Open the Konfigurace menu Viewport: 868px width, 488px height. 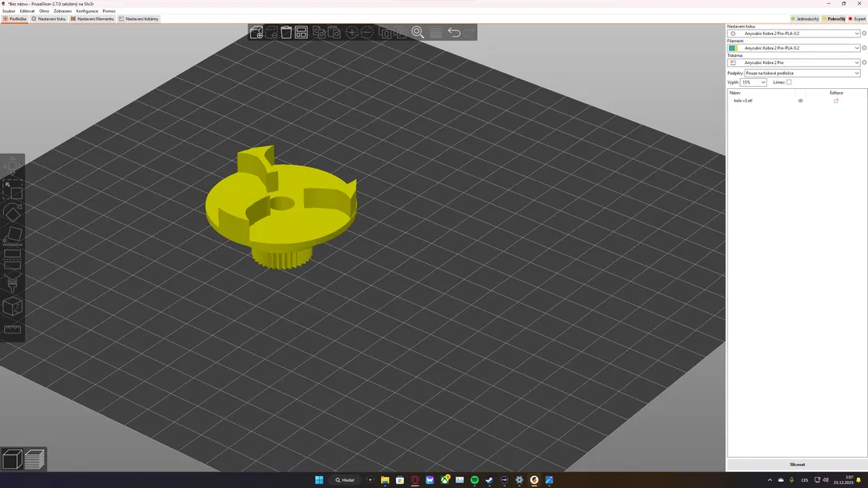pos(87,11)
